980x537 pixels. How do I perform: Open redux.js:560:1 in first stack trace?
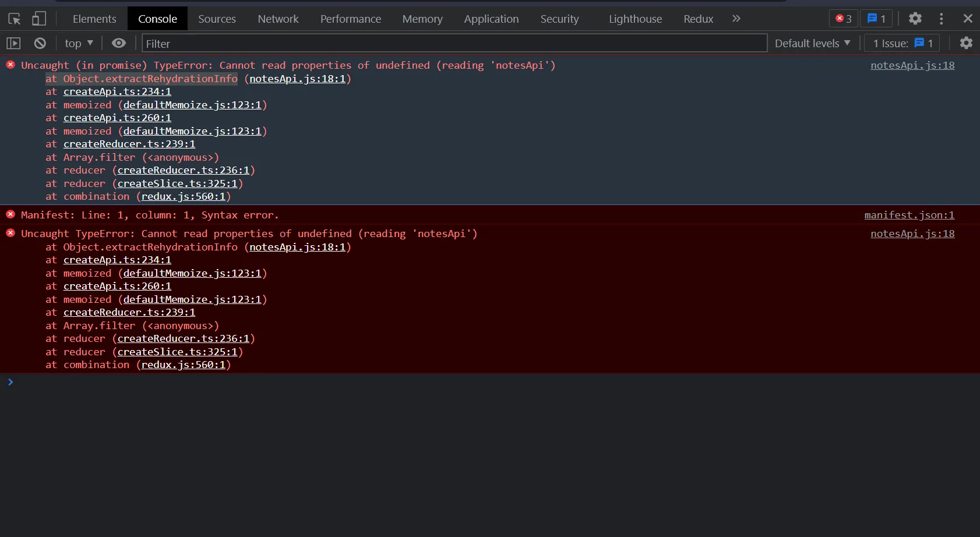click(184, 196)
